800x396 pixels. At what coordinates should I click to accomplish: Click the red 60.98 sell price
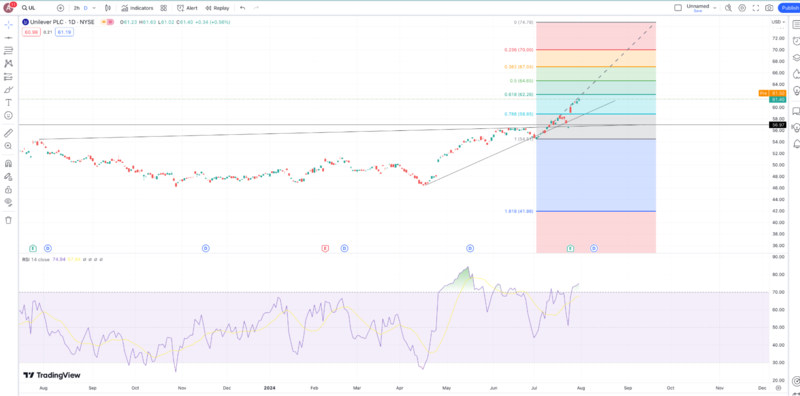click(x=30, y=32)
